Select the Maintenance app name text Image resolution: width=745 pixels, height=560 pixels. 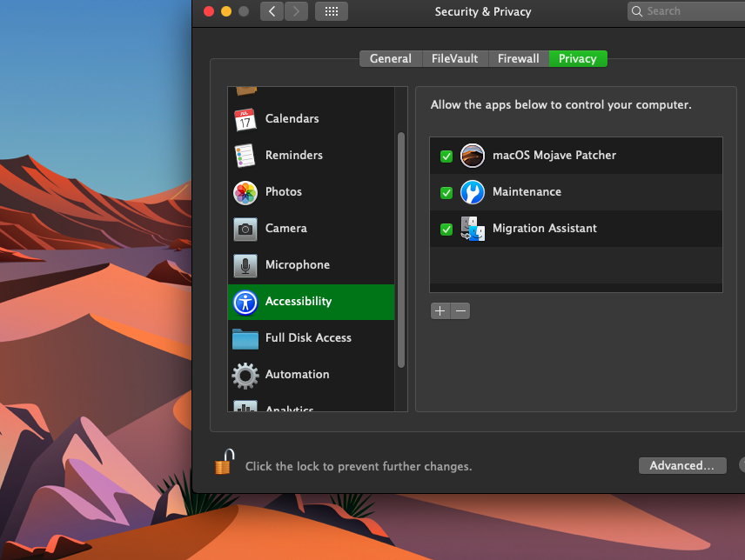527,191
